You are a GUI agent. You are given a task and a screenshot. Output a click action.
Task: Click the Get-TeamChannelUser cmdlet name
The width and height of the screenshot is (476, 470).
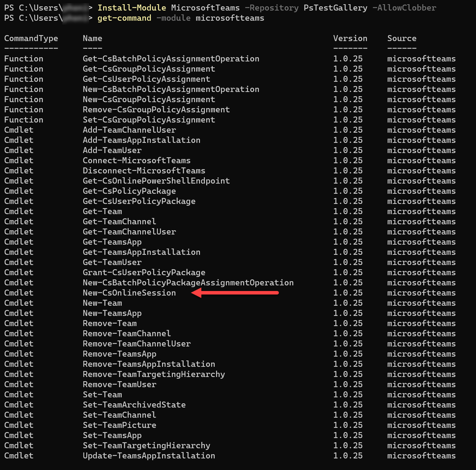coord(129,232)
